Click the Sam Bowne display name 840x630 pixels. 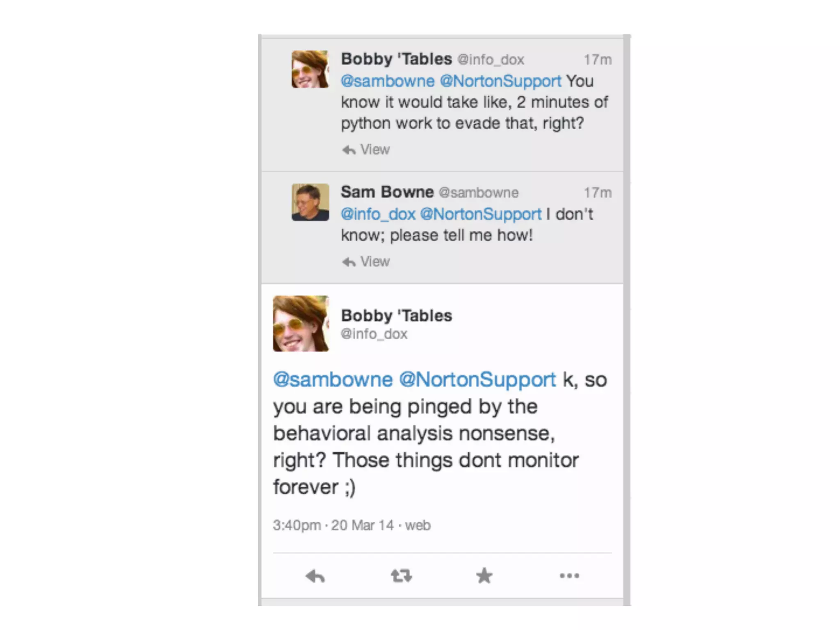tap(387, 192)
